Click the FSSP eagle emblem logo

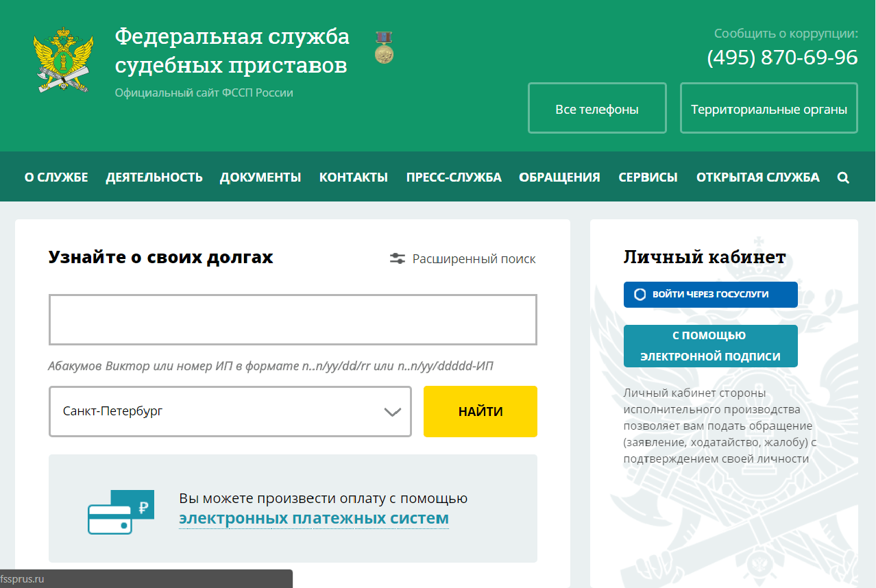point(63,60)
